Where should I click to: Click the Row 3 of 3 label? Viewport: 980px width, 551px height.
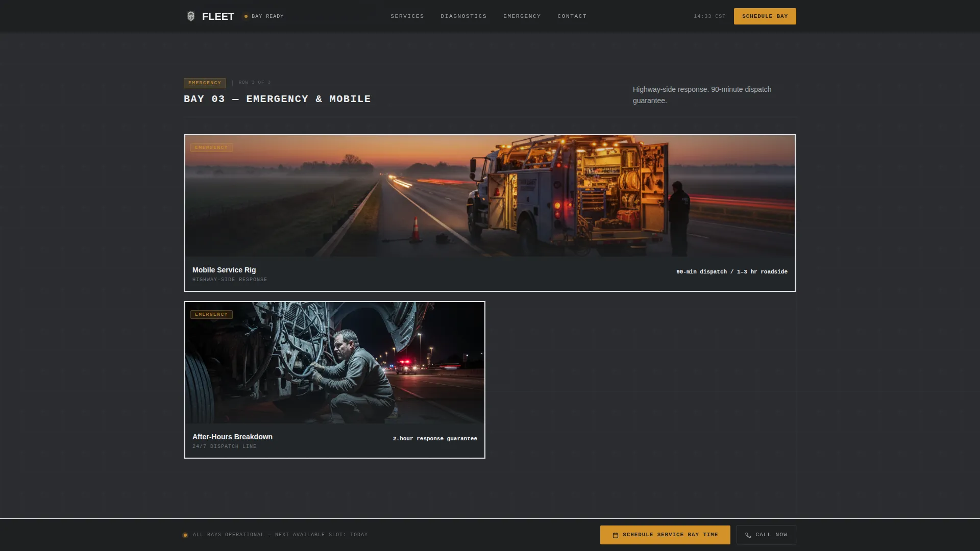point(255,82)
